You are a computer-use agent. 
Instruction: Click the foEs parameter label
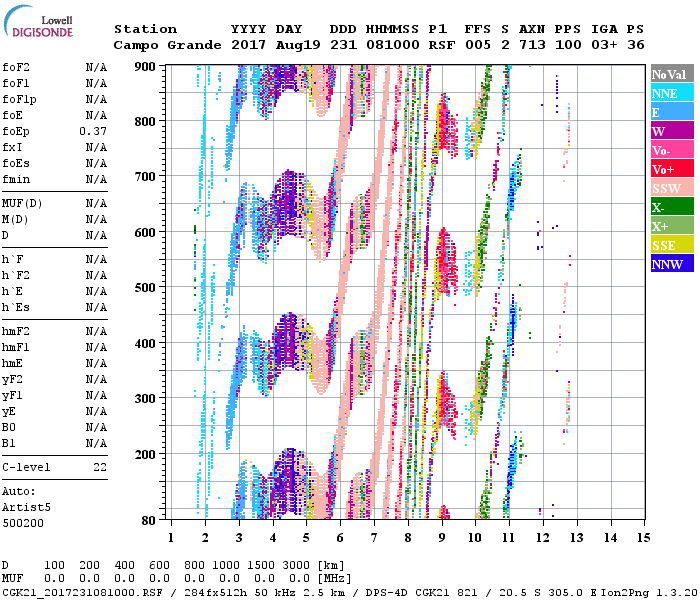pyautogui.click(x=16, y=163)
